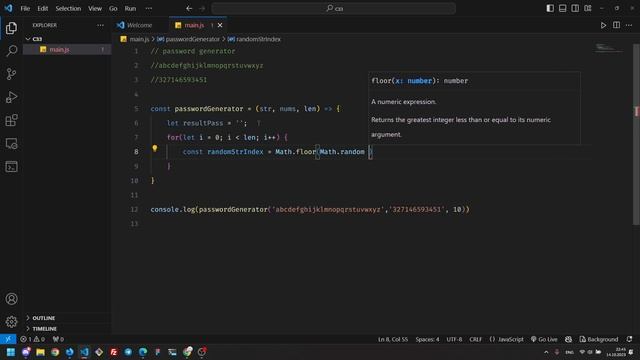Run the code with the play button
The image size is (640, 360).
(603, 25)
